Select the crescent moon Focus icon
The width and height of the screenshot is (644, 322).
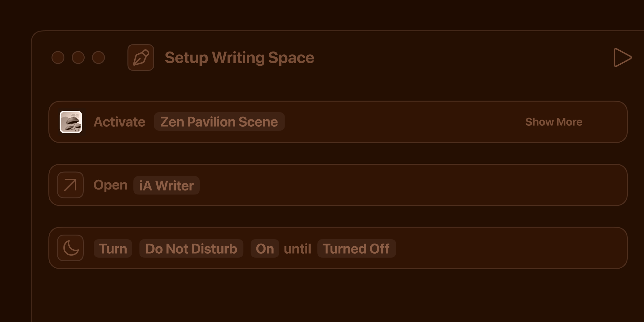tap(70, 248)
